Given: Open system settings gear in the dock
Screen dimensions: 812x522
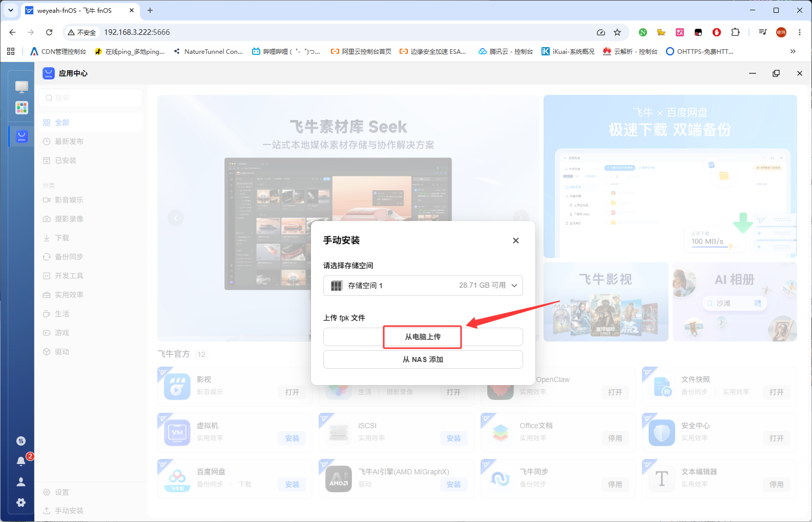Looking at the screenshot, I should click(x=21, y=503).
